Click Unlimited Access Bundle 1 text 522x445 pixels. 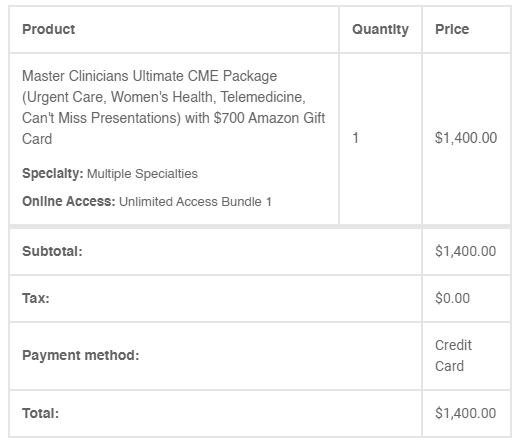click(x=195, y=202)
